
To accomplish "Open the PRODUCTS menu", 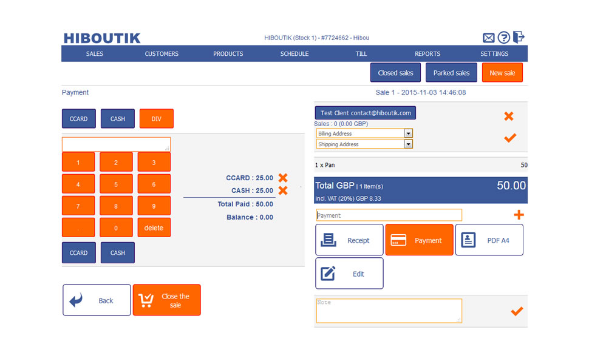I will point(228,54).
